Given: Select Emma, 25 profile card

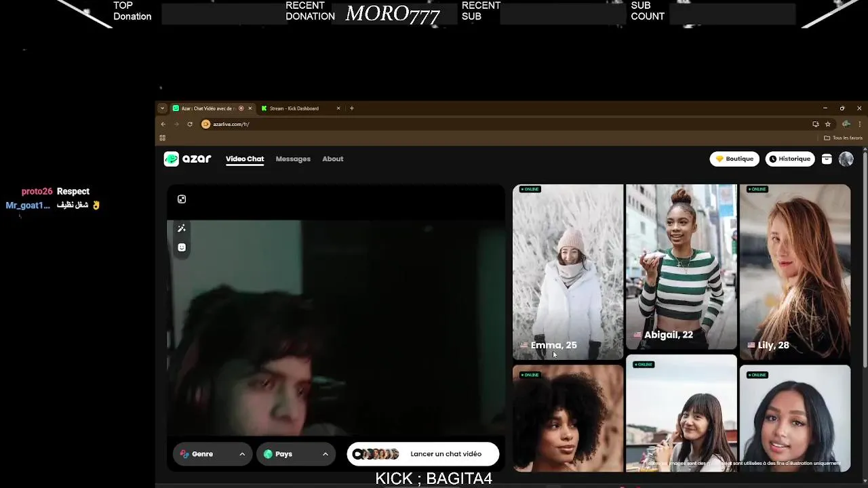Looking at the screenshot, I should [x=568, y=272].
